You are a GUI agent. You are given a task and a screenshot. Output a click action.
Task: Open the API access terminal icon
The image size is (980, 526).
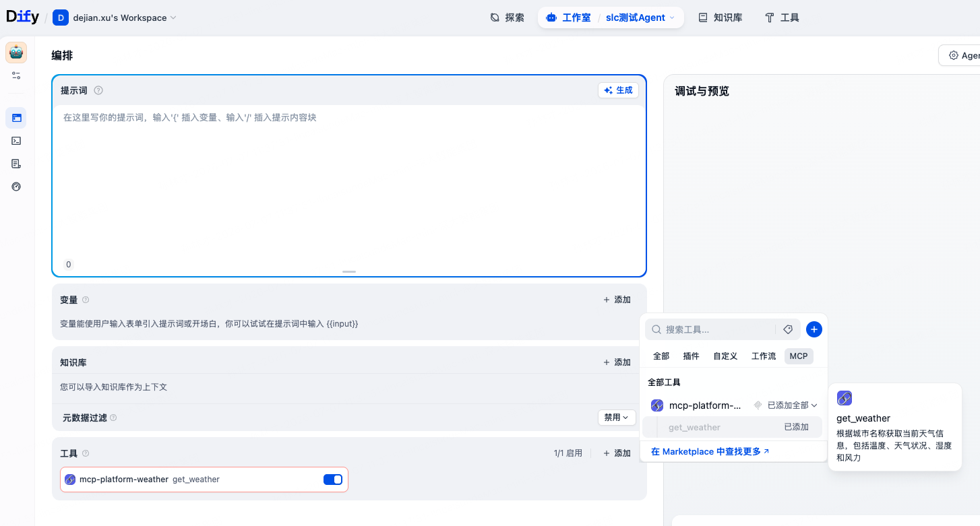tap(16, 141)
